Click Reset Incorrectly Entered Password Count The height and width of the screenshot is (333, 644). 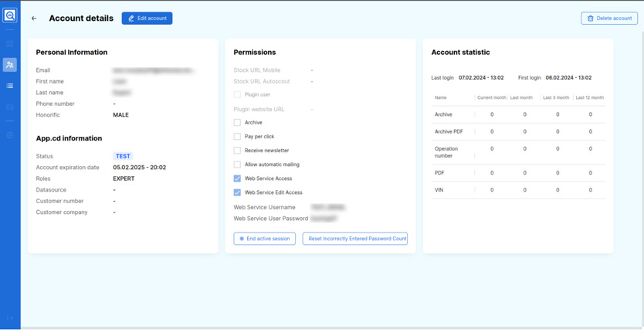coord(355,239)
